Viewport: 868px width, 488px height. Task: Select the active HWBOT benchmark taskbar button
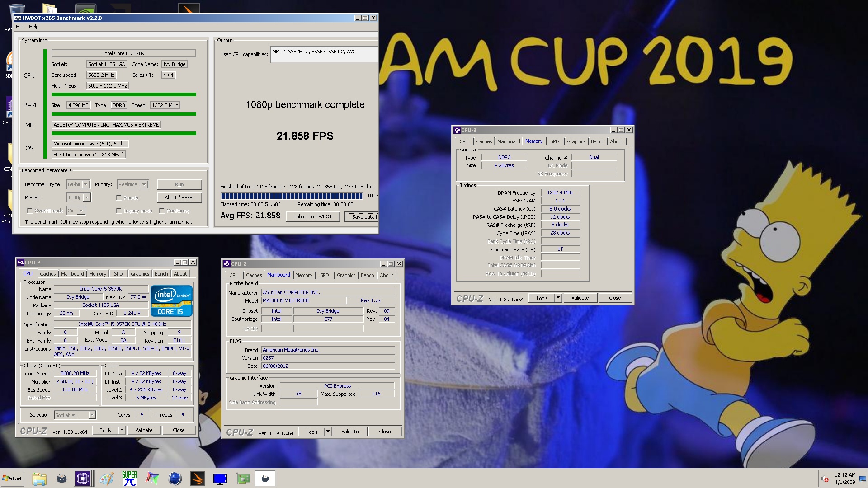(x=265, y=479)
